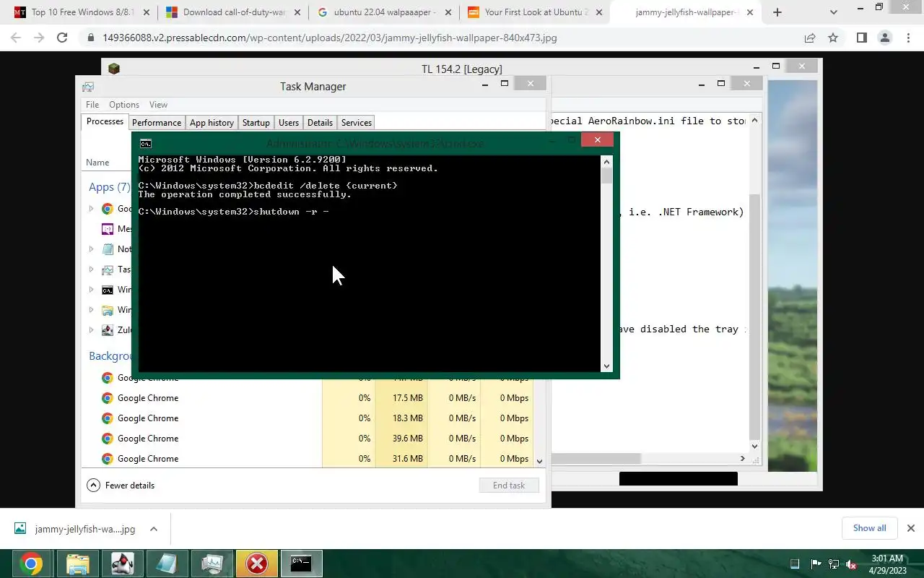This screenshot has width=924, height=578.
Task: Expand the Notepad app row in Task Manager
Action: tap(91, 249)
